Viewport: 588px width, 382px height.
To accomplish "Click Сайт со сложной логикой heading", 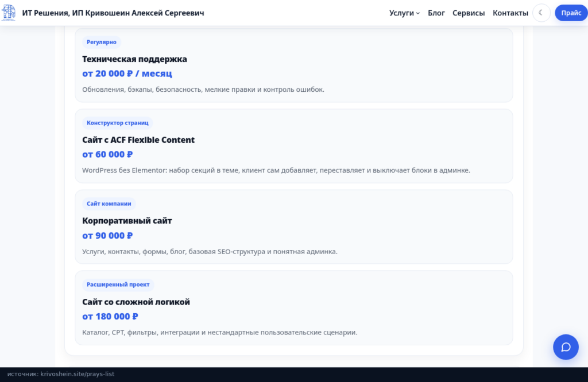I will [136, 302].
